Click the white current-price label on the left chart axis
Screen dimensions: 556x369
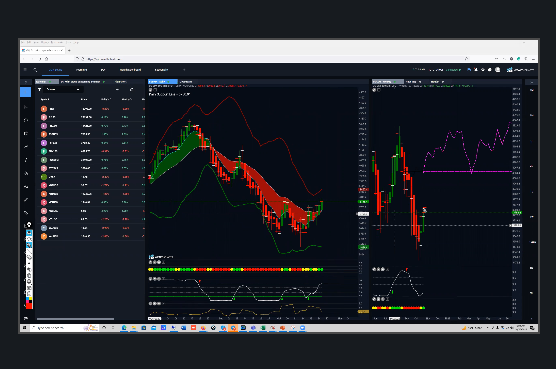(363, 214)
